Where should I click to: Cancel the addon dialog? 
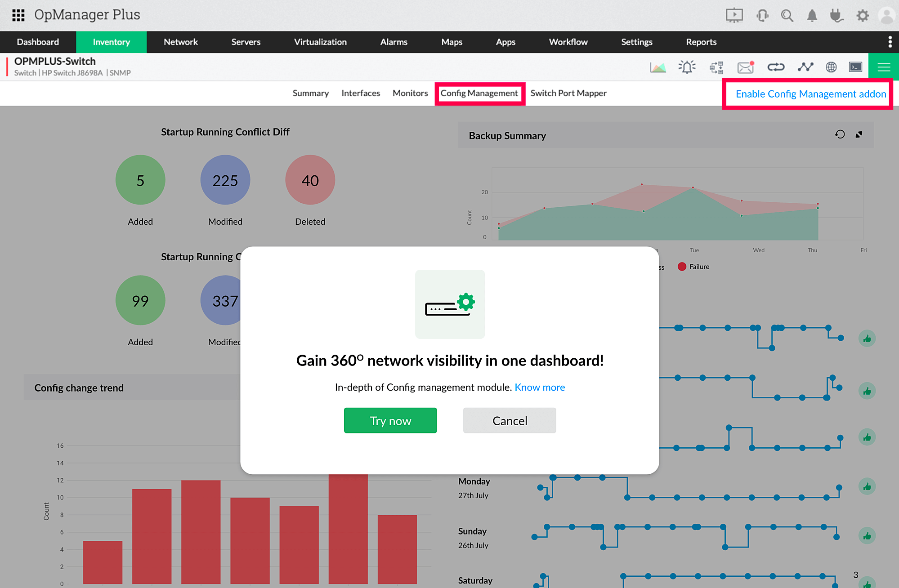[509, 420]
